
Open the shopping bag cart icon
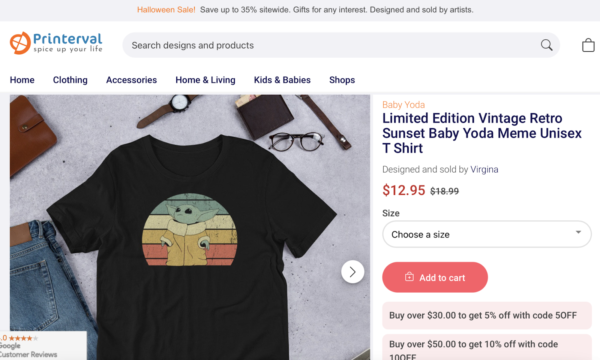click(588, 45)
